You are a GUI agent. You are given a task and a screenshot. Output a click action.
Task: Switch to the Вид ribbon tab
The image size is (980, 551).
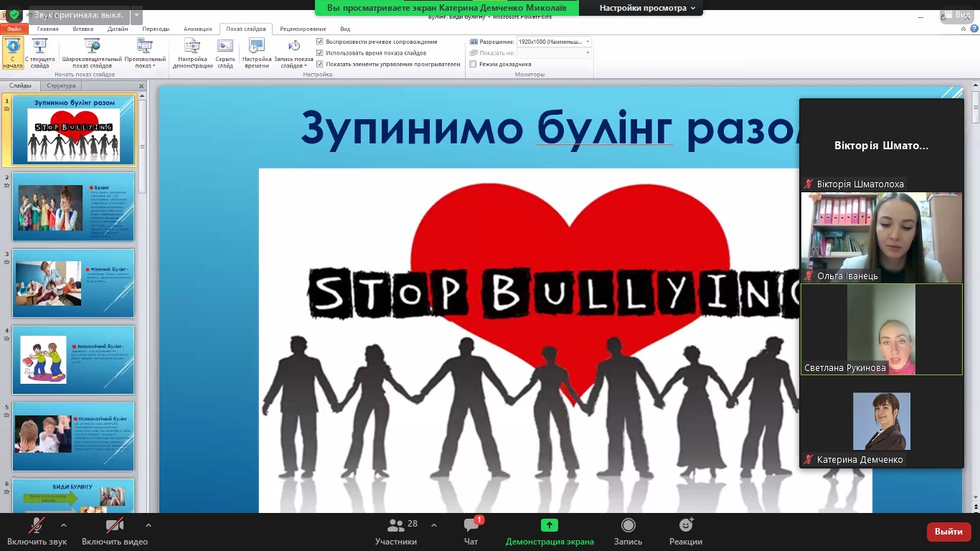click(x=345, y=29)
